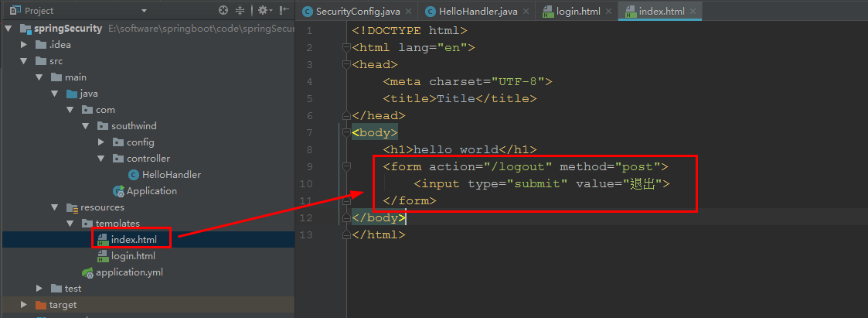Select the HelloHandler class in the tree
This screenshot has height=318, width=868.
click(172, 175)
